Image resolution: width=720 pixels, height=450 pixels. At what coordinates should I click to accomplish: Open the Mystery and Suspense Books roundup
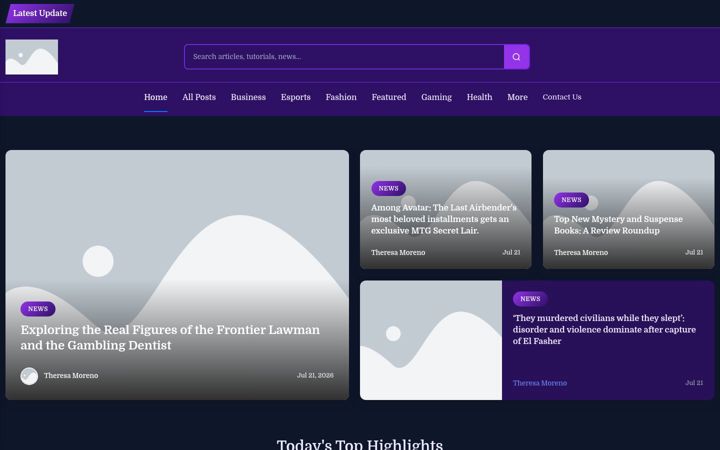click(x=619, y=225)
